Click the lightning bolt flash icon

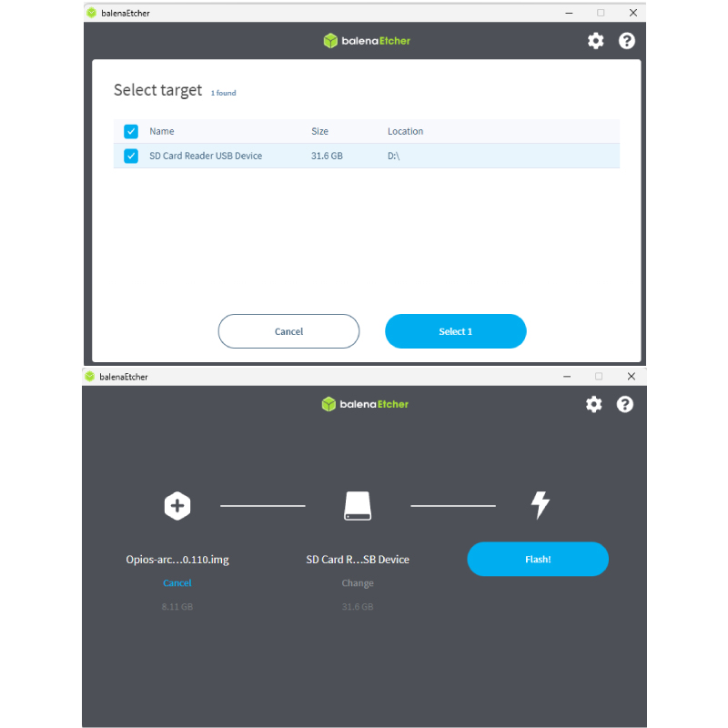click(540, 505)
